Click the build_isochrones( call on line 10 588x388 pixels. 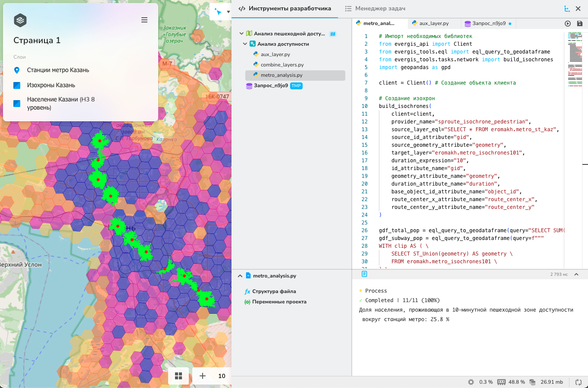pyautogui.click(x=405, y=106)
